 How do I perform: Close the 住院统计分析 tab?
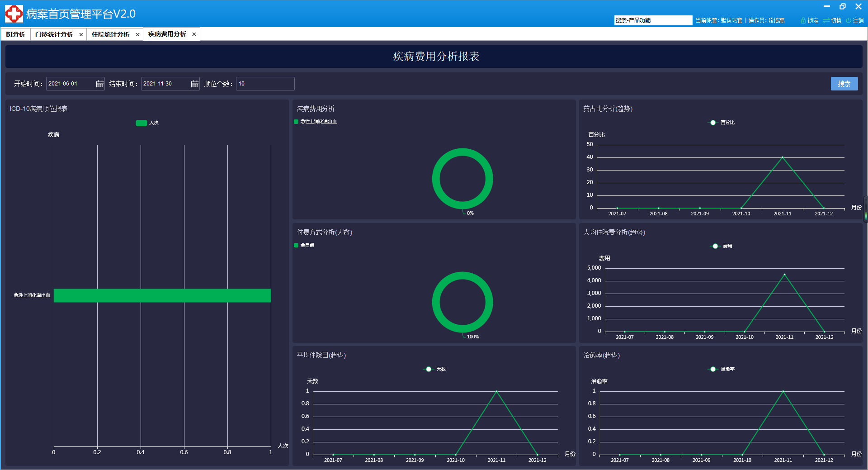[x=137, y=34]
